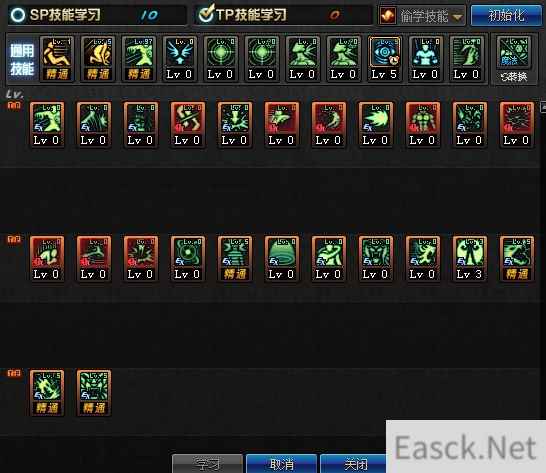Click the sitting-figure mastered general skill

tap(57, 59)
